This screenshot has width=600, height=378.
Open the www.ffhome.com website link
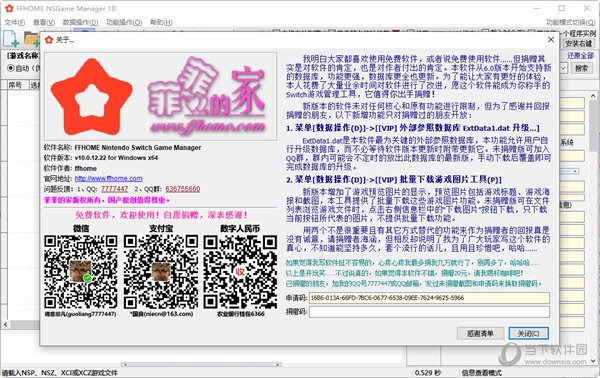109,178
